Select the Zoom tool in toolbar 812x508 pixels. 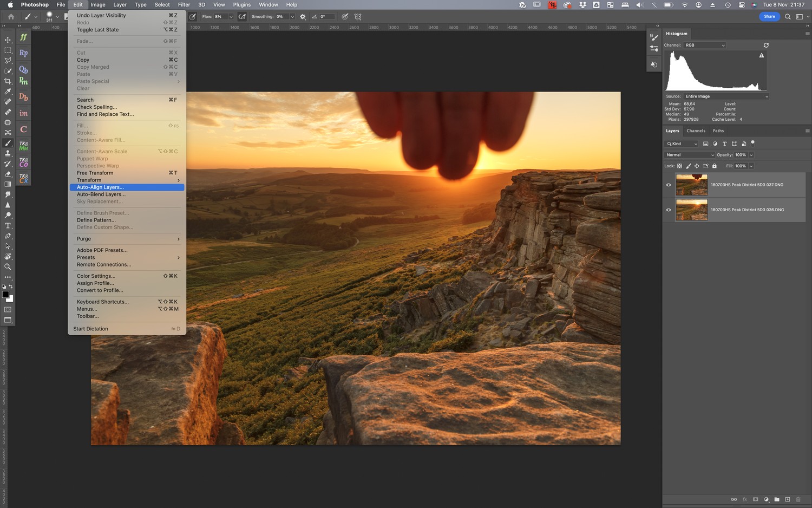pyautogui.click(x=8, y=267)
